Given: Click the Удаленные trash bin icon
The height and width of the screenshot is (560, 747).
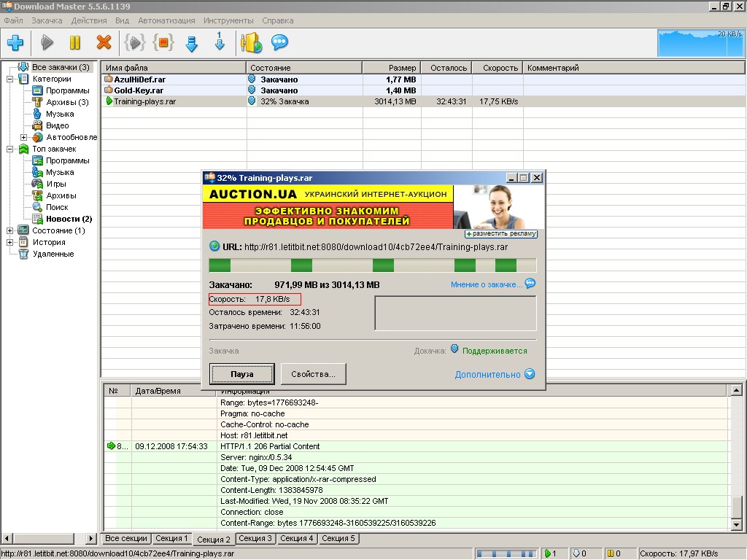Looking at the screenshot, I should pos(23,254).
